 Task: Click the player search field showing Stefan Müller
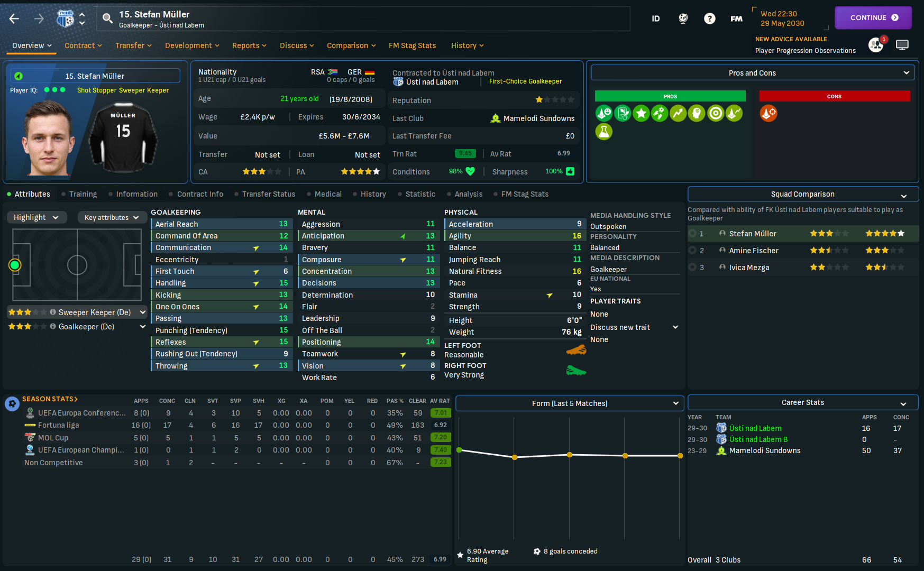(x=363, y=19)
